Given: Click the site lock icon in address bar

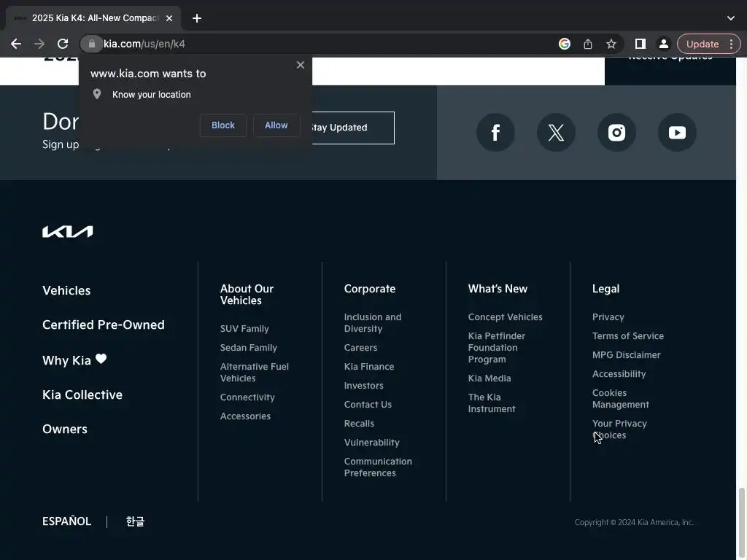Looking at the screenshot, I should click(x=91, y=44).
